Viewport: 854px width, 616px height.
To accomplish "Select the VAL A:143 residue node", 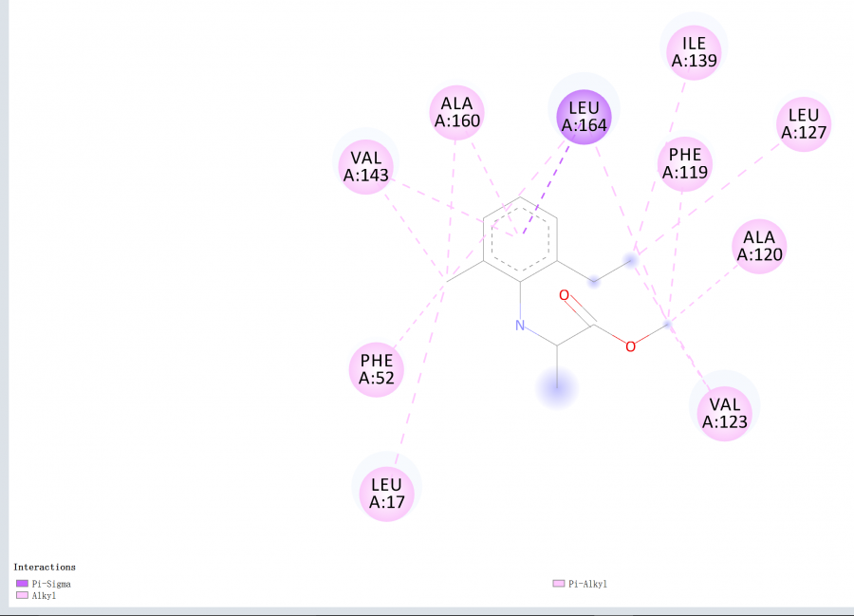I will 366,167.
